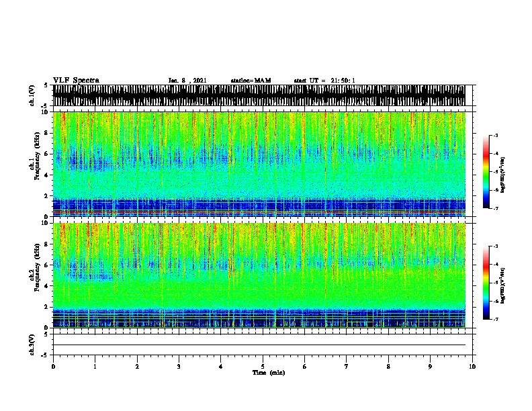Click the "VLF Spectra" title text
The width and height of the screenshot is (532, 411).
coord(76,81)
